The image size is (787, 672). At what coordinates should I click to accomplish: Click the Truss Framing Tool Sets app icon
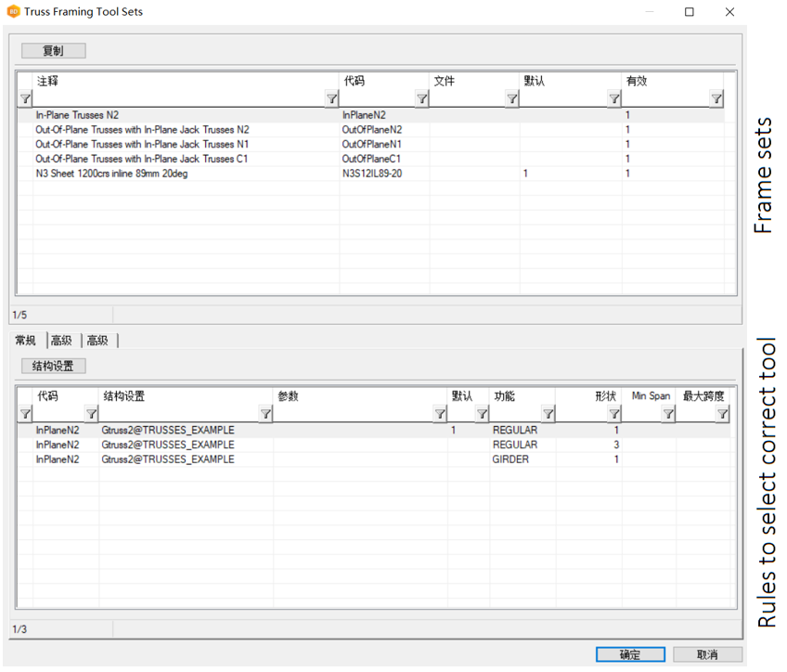click(14, 11)
